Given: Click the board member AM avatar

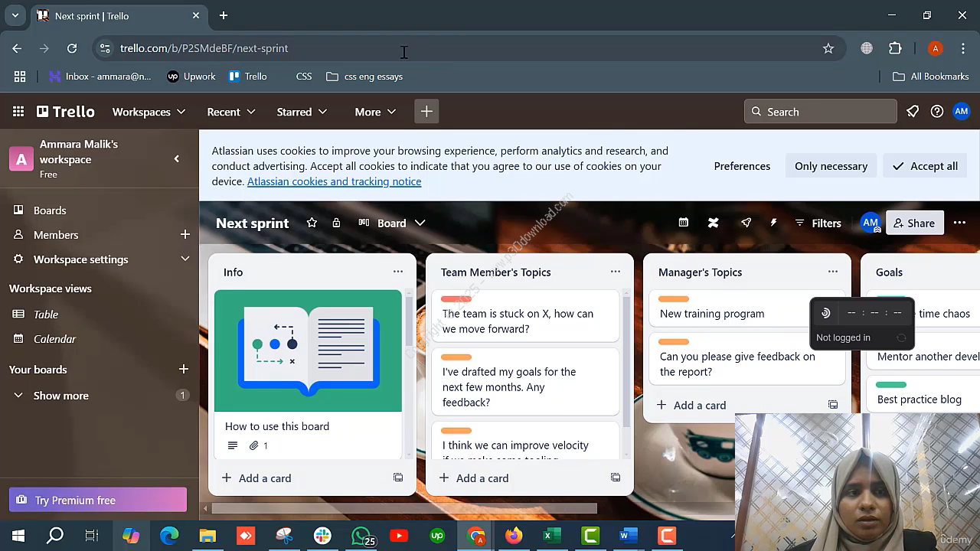Looking at the screenshot, I should coord(871,223).
